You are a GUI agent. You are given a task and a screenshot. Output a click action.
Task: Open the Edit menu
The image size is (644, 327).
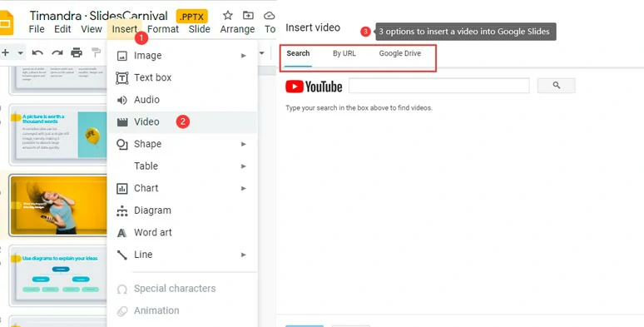tap(62, 29)
